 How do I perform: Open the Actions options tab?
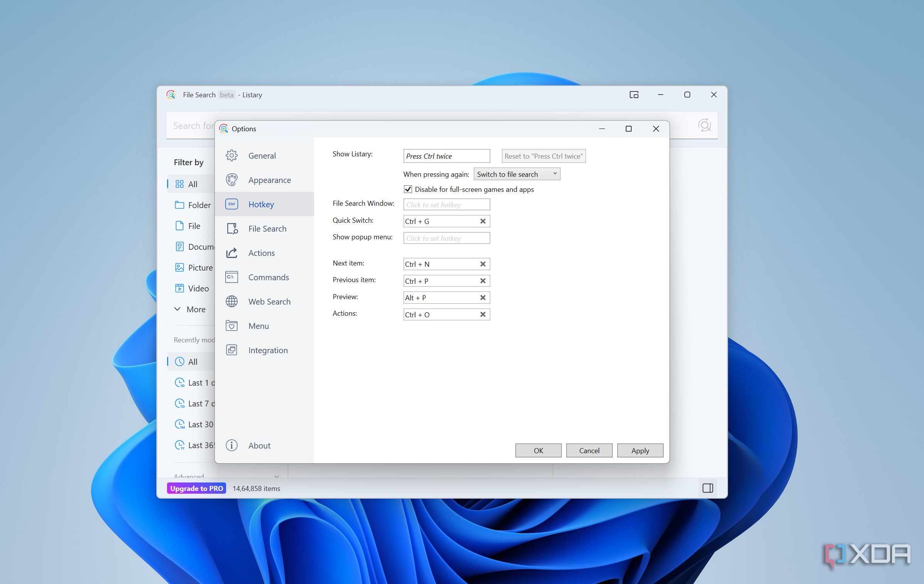point(264,253)
